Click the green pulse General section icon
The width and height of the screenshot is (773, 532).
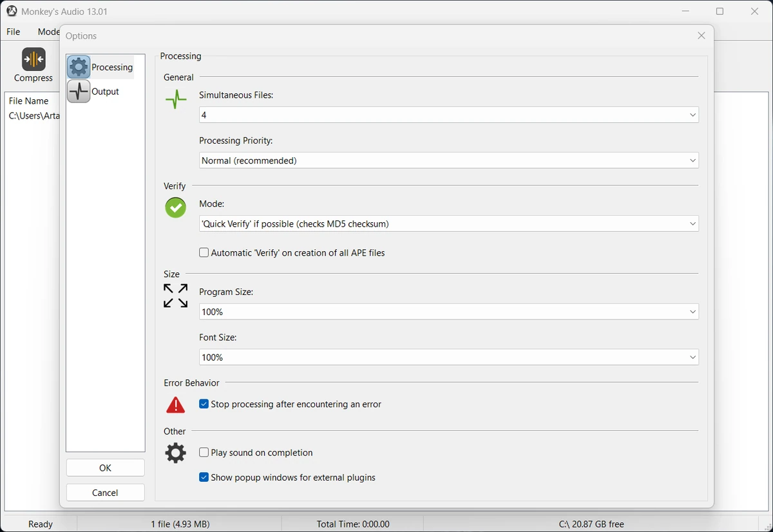click(176, 99)
